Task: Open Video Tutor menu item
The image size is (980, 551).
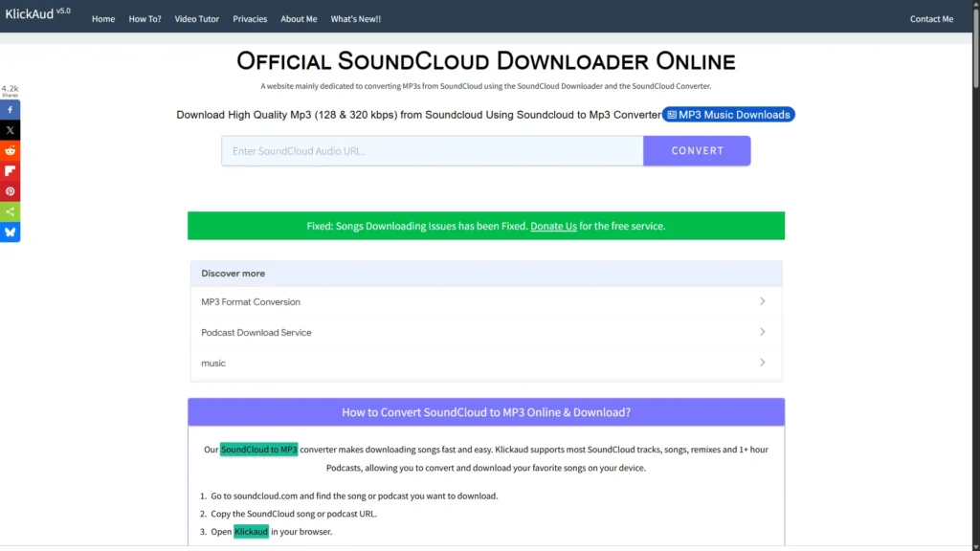Action: [197, 19]
